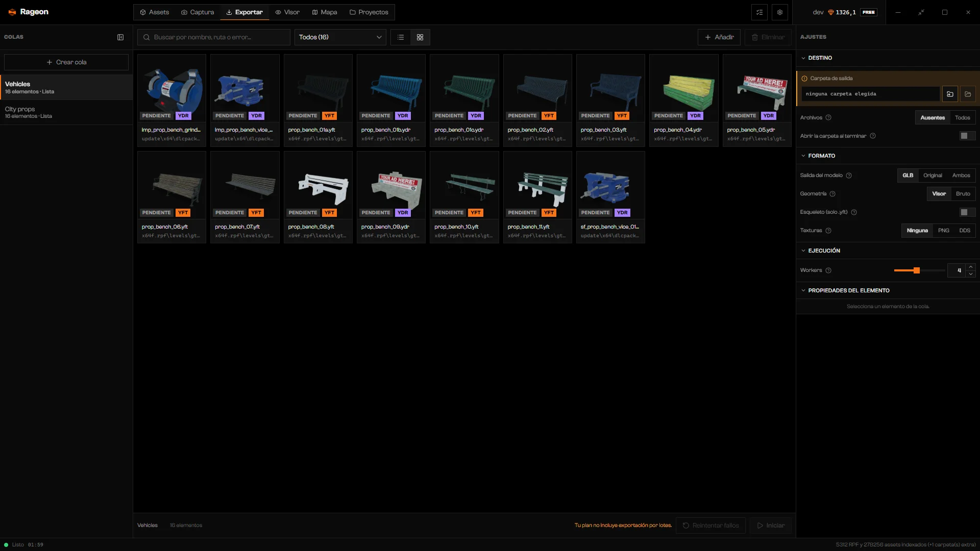Screen dimensions: 980x551
Task: Open the Assets tab
Action: click(x=154, y=12)
